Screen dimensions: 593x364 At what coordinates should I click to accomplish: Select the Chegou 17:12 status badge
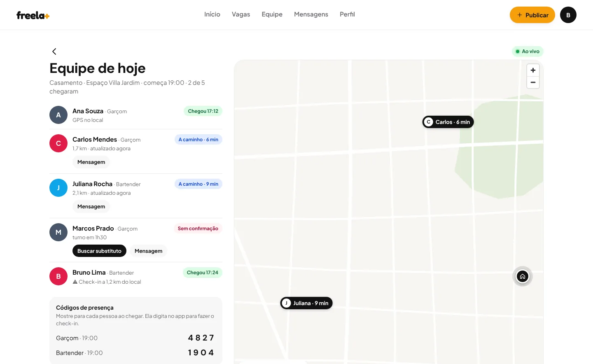pyautogui.click(x=203, y=111)
